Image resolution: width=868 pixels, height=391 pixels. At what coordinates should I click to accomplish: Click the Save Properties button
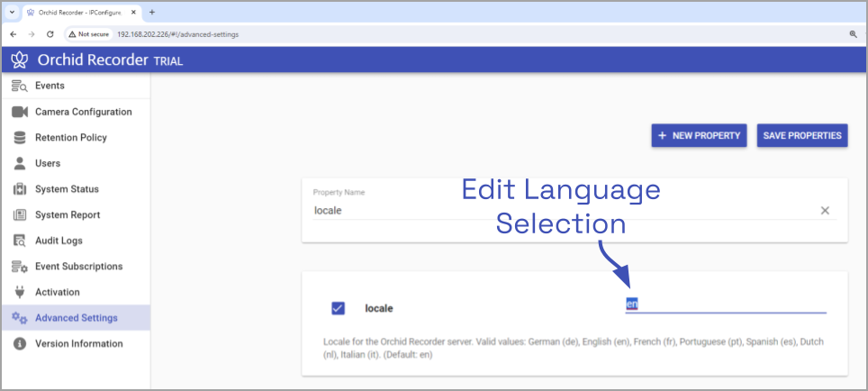802,136
